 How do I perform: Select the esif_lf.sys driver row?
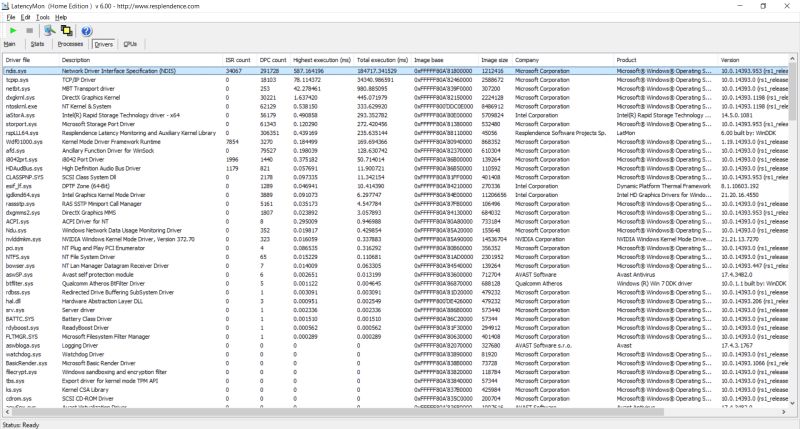point(396,186)
